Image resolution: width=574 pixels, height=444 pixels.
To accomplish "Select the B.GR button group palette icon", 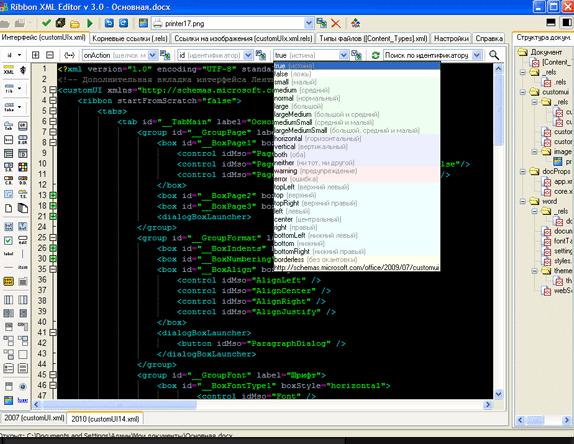I will click(23, 140).
